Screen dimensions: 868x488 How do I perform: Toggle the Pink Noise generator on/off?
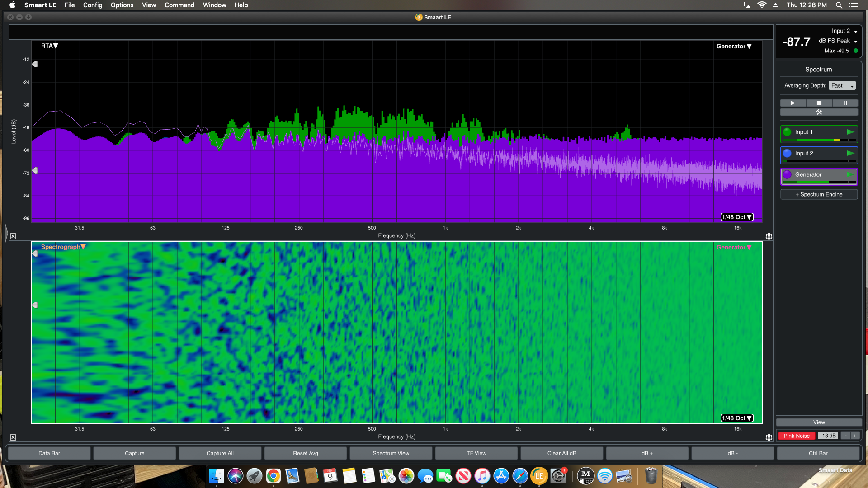[797, 436]
